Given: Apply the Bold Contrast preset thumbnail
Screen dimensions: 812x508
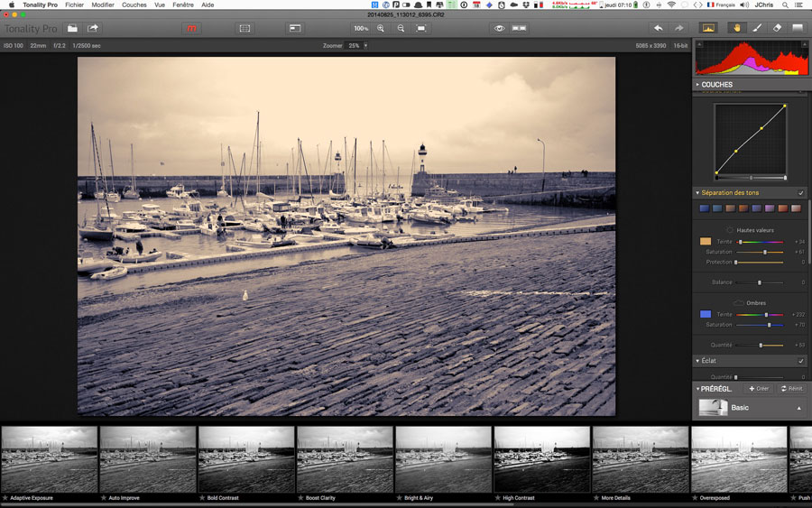Looking at the screenshot, I should pyautogui.click(x=246, y=459).
